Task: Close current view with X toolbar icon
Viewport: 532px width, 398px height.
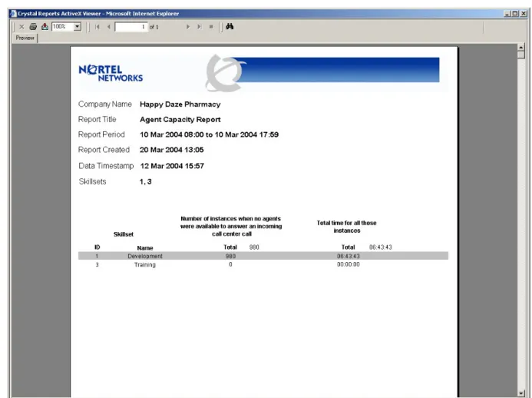Action: (x=21, y=27)
